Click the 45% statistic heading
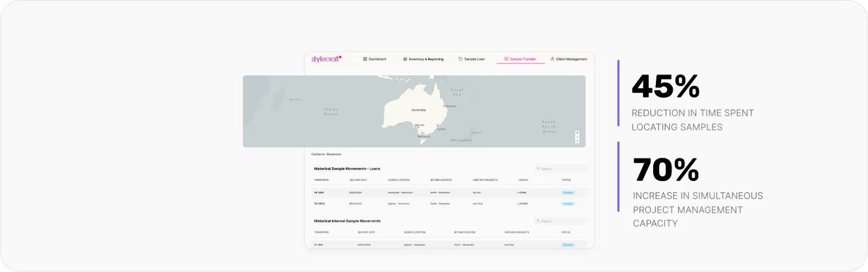This screenshot has height=272, width=868. (x=666, y=86)
